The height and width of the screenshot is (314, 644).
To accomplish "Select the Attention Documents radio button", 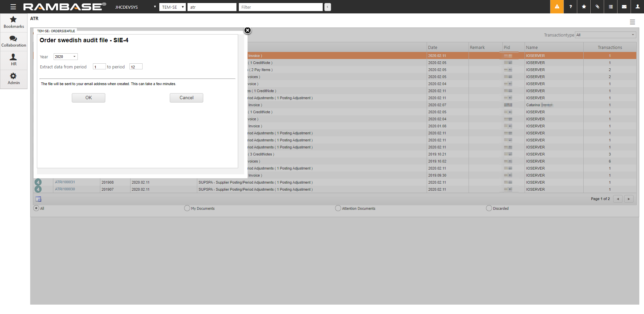I will [338, 208].
